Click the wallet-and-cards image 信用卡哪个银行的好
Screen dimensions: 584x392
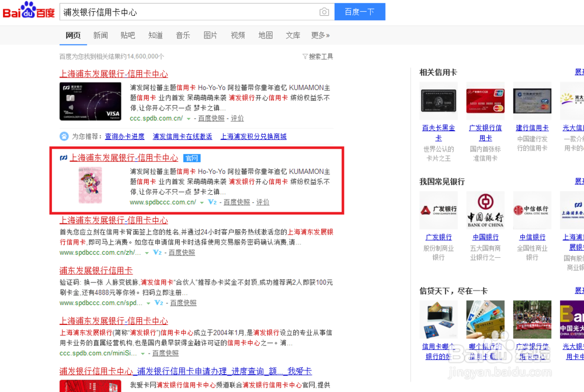pos(439,320)
